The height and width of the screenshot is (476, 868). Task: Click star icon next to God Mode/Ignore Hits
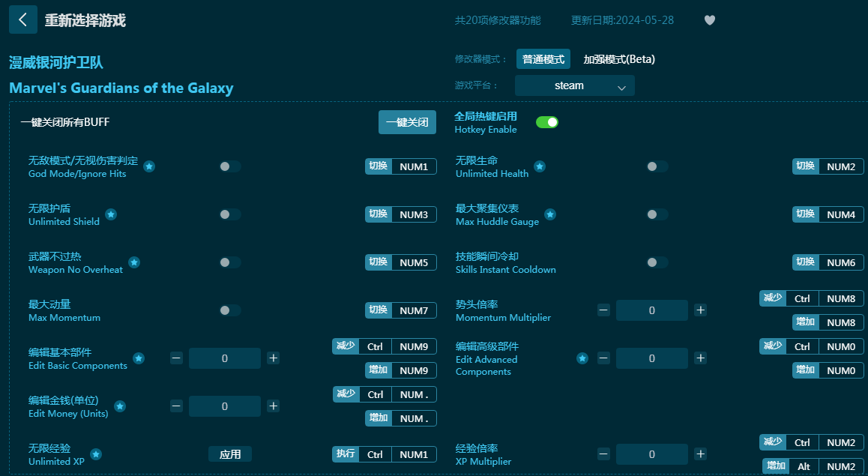coord(149,166)
